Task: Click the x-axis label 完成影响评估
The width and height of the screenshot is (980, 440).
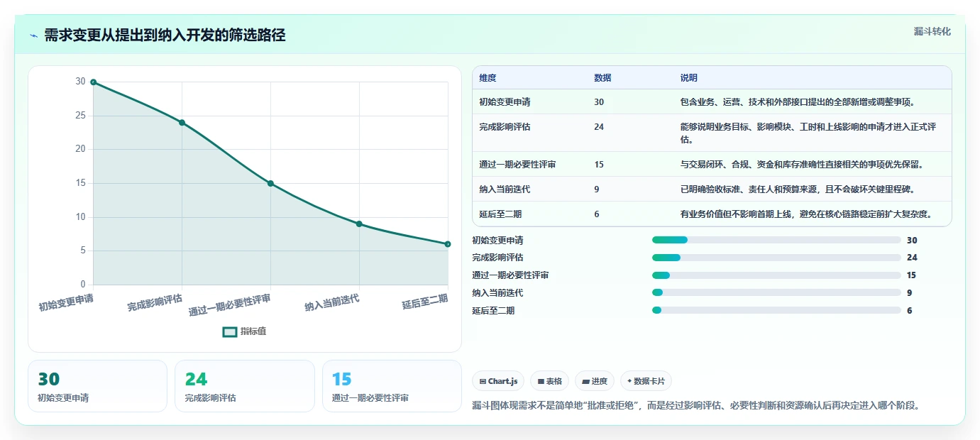Action: point(155,303)
